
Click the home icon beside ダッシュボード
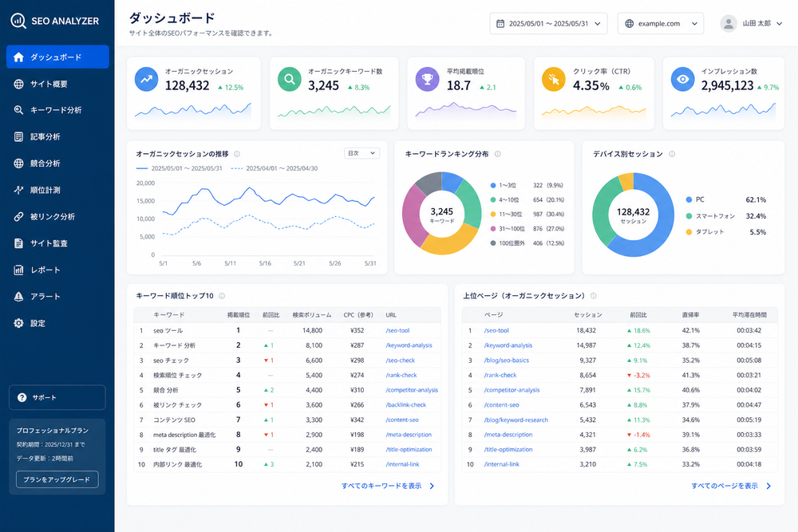(19, 57)
